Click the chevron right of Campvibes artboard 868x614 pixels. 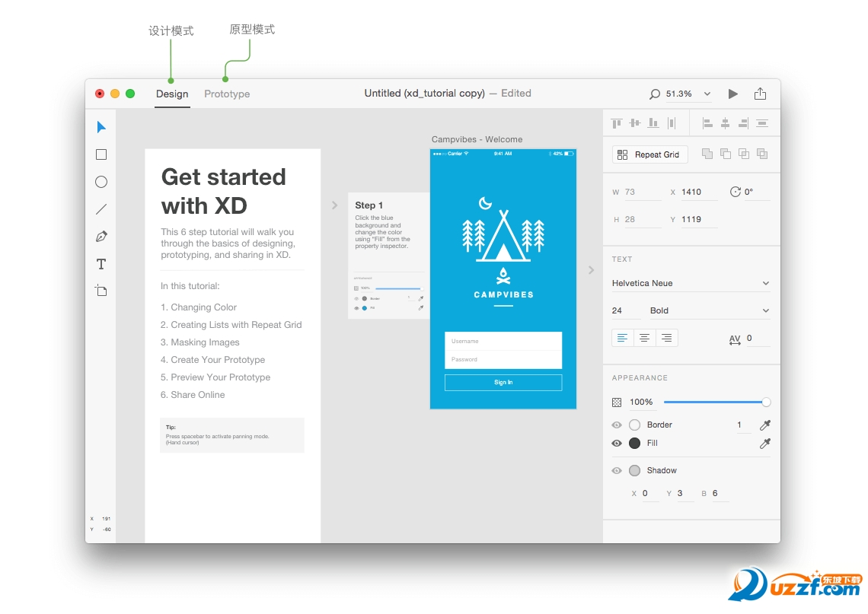click(591, 270)
